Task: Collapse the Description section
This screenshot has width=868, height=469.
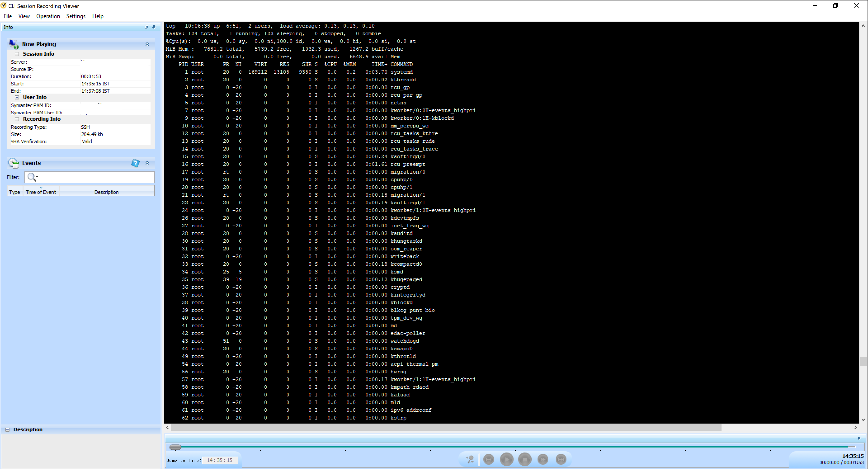Action: tap(7, 430)
